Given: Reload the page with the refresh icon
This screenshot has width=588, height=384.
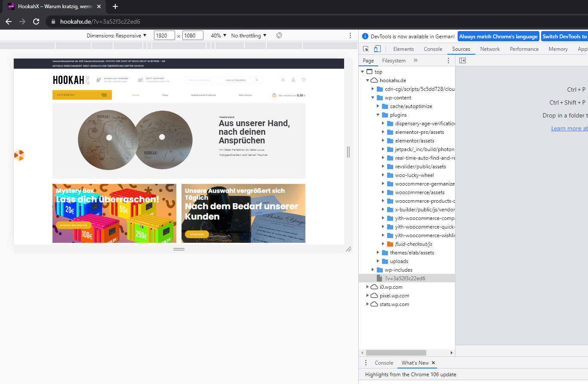Looking at the screenshot, I should click(x=36, y=22).
